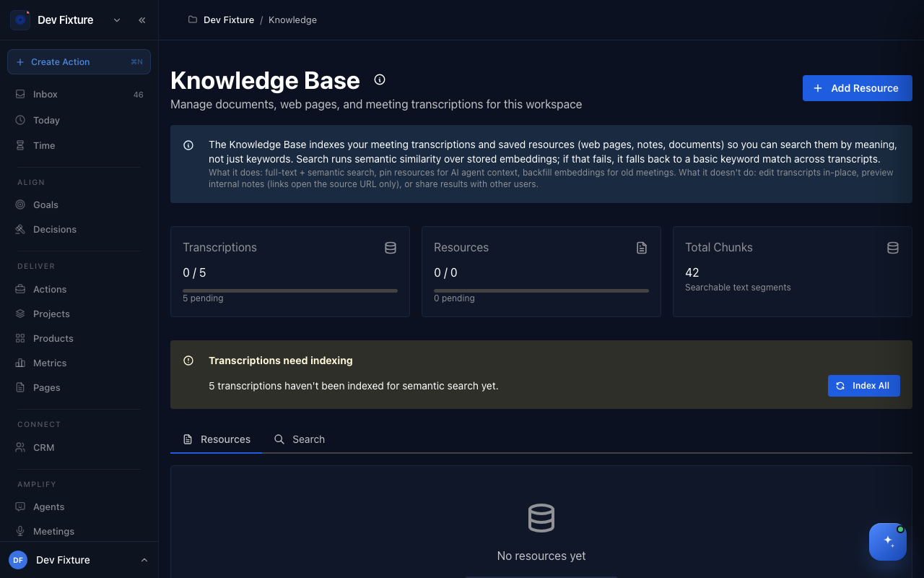Click the empty-state database icon
This screenshot has width=924, height=578.
pos(541,518)
